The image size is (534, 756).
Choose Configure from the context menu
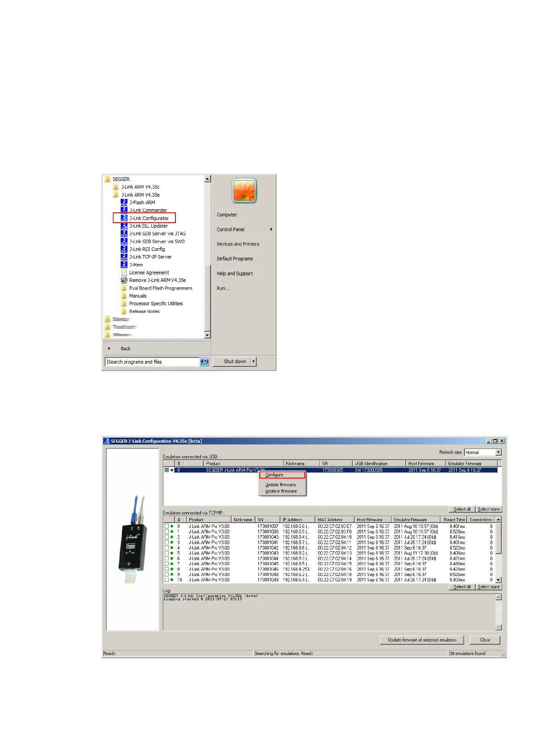coord(282,475)
